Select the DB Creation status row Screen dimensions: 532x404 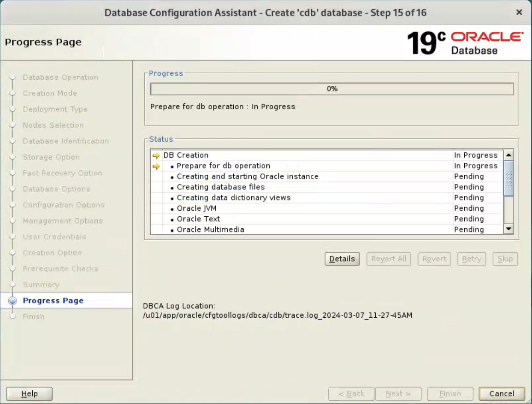pos(327,155)
